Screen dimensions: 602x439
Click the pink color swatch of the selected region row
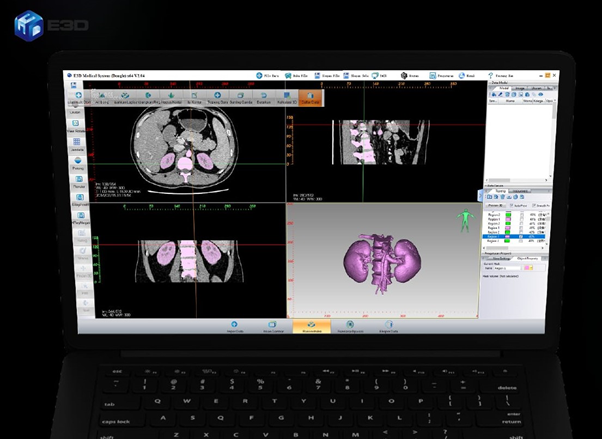pyautogui.click(x=508, y=237)
